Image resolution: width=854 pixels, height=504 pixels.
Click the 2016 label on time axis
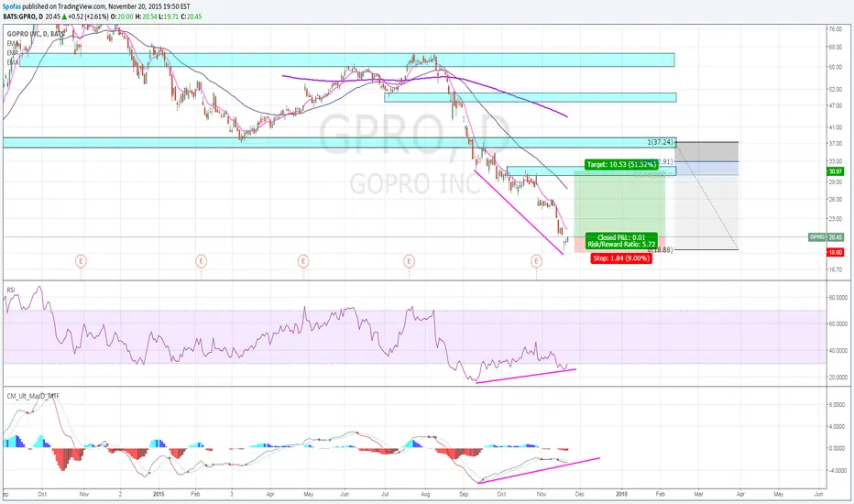point(621,494)
